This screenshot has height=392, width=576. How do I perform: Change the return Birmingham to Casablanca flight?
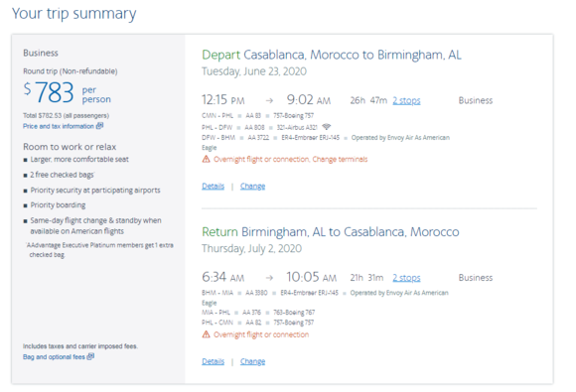point(252,361)
